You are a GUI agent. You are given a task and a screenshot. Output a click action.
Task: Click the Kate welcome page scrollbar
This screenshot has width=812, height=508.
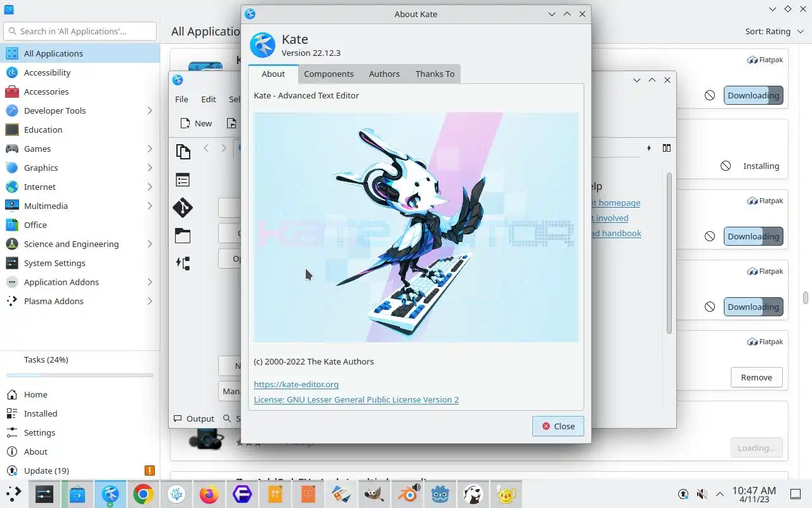(x=669, y=253)
